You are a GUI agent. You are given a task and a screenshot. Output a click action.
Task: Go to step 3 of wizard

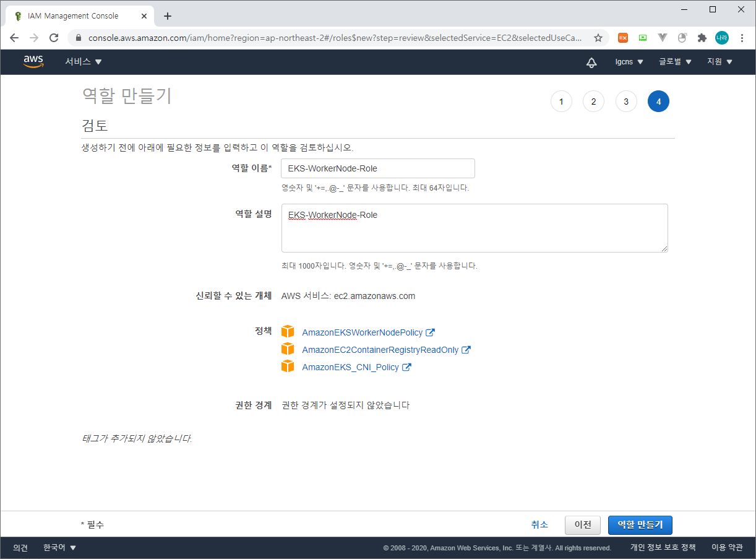tap(626, 102)
